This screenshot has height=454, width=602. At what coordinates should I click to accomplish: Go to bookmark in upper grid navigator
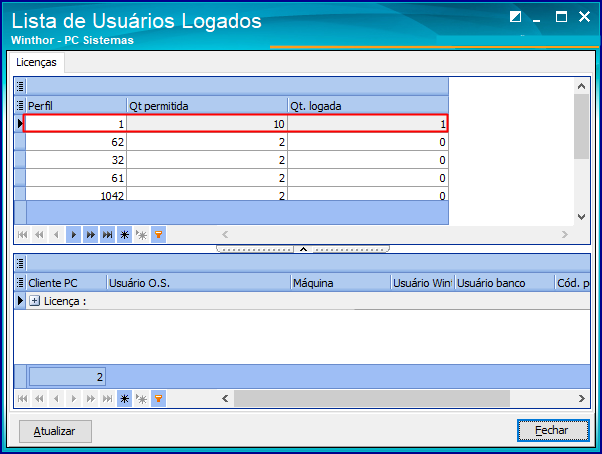tap(141, 234)
